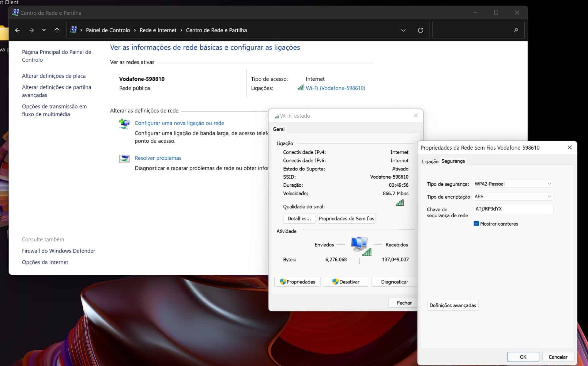The height and width of the screenshot is (366, 588).
Task: Click the signal quality bars icon
Action: click(400, 203)
